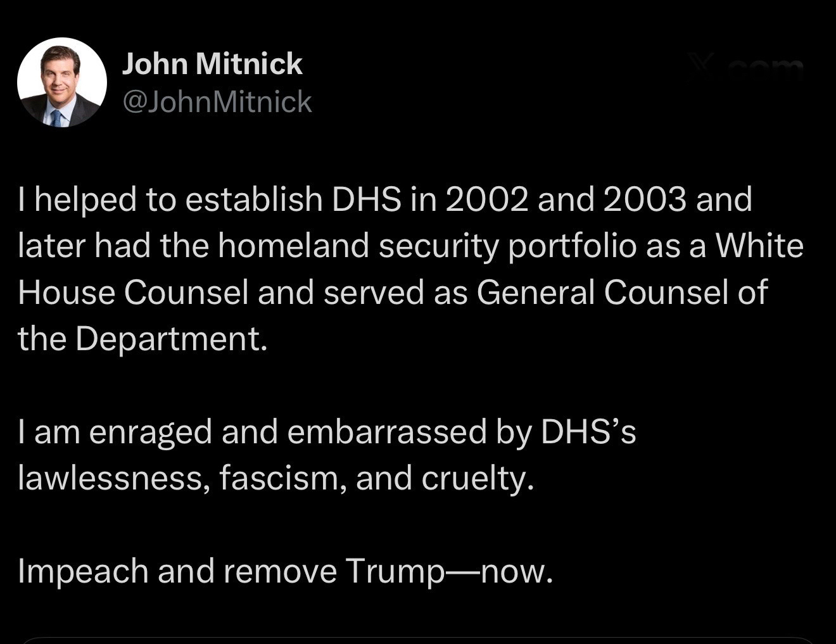Click the word "Impeach"
Screen dimensions: 836x644
(x=82, y=571)
